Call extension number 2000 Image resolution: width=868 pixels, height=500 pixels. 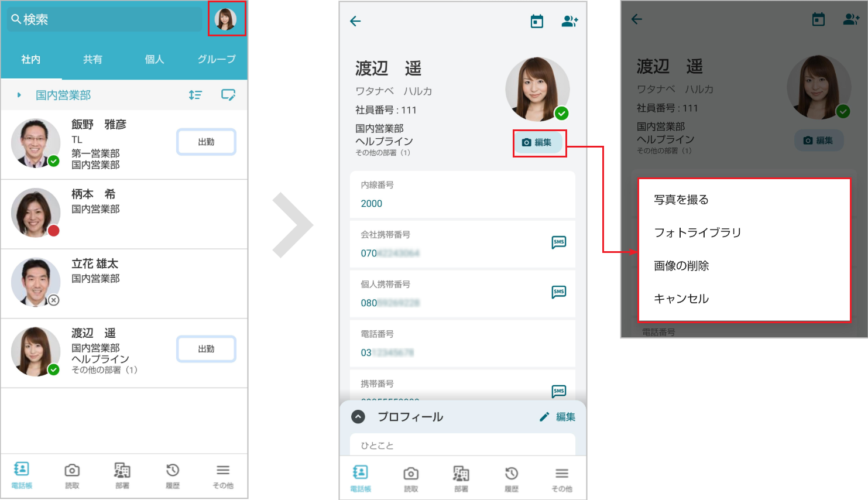pyautogui.click(x=372, y=203)
